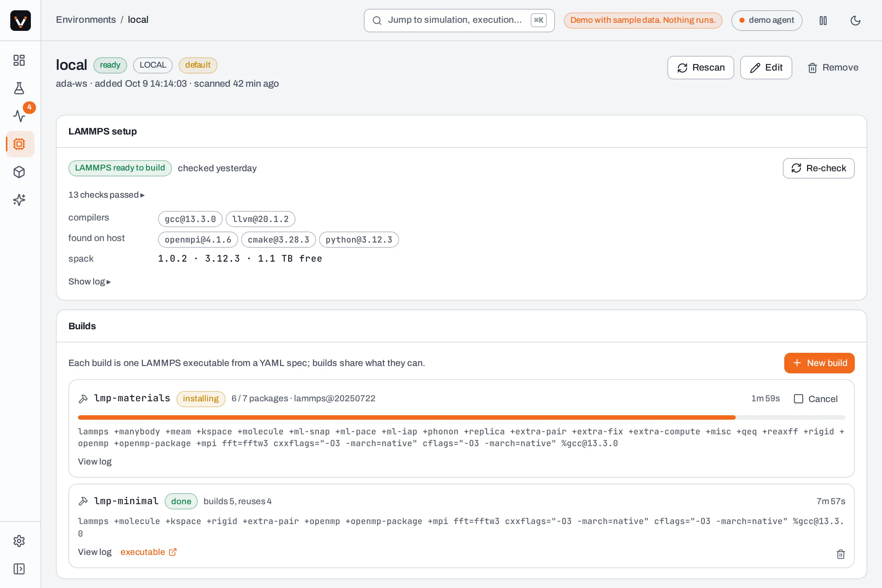The image size is (882, 588).
Task: Click the llvm@20.1.2 compiler chip
Action: [260, 219]
